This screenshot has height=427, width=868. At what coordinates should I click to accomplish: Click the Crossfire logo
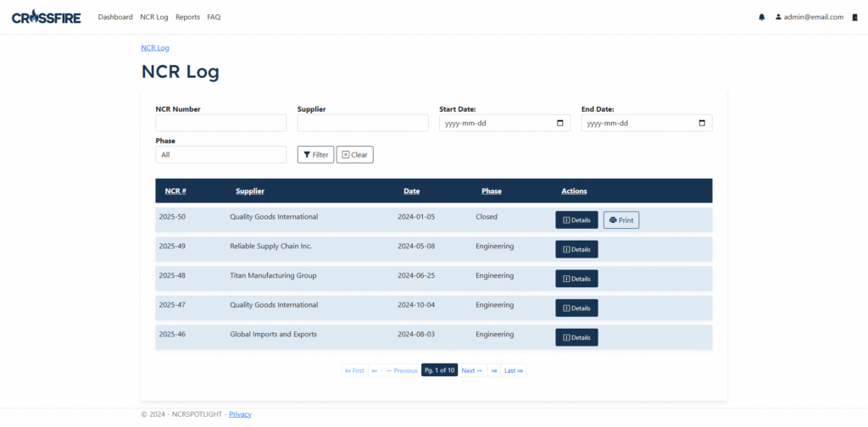[x=47, y=17]
